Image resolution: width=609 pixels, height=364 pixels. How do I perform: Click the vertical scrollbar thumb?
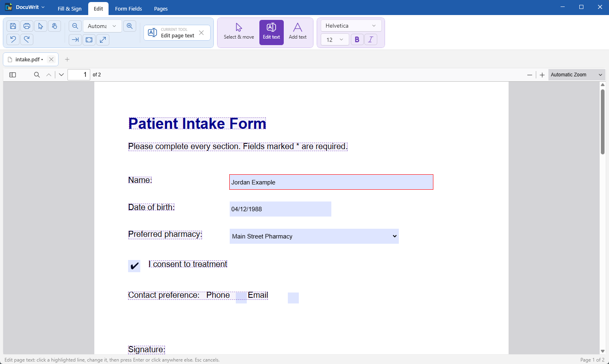(602, 121)
